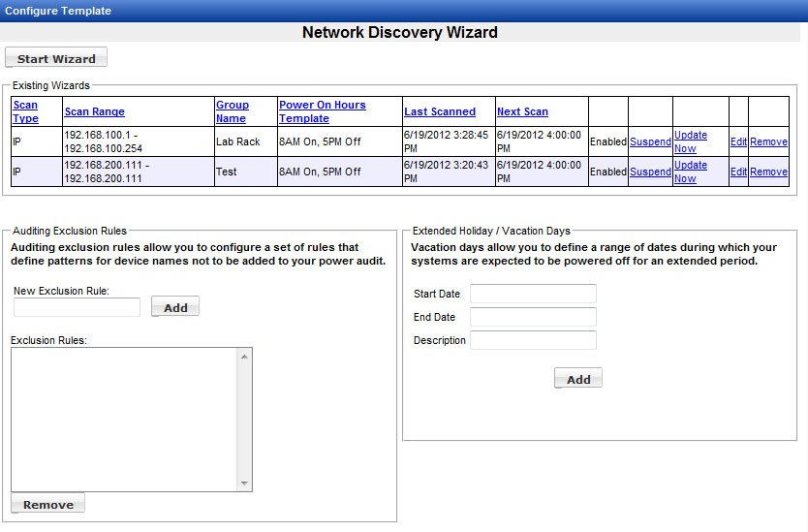Sort by Group Name column header
Viewport: 808px width, 532px height.
[x=232, y=111]
